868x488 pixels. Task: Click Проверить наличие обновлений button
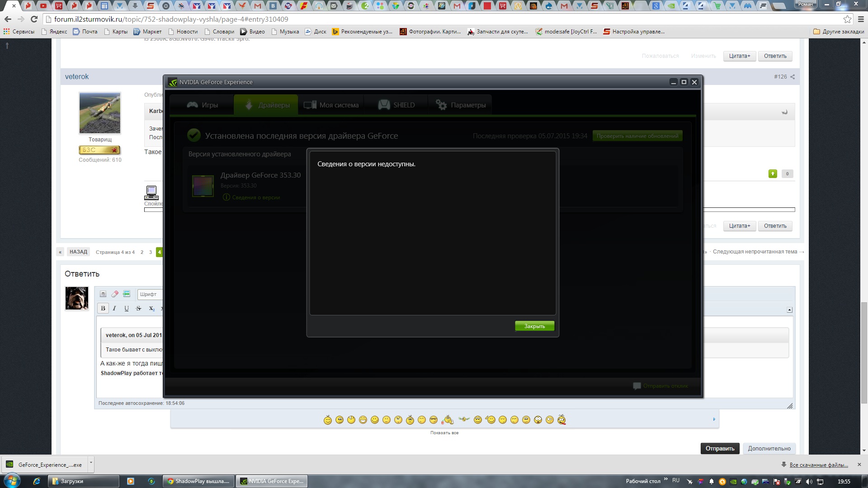(637, 136)
